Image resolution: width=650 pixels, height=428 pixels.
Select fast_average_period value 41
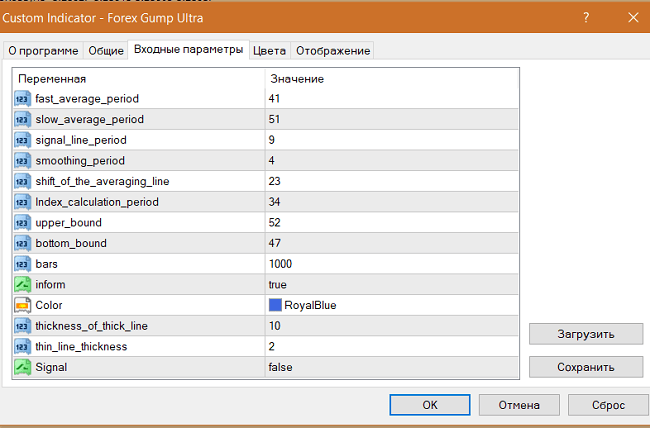coord(274,99)
